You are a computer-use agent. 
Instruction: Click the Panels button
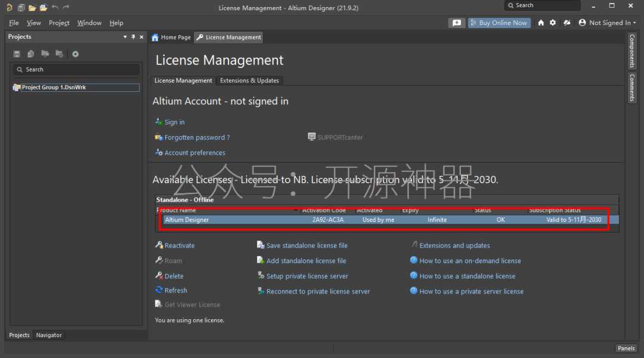(626, 348)
